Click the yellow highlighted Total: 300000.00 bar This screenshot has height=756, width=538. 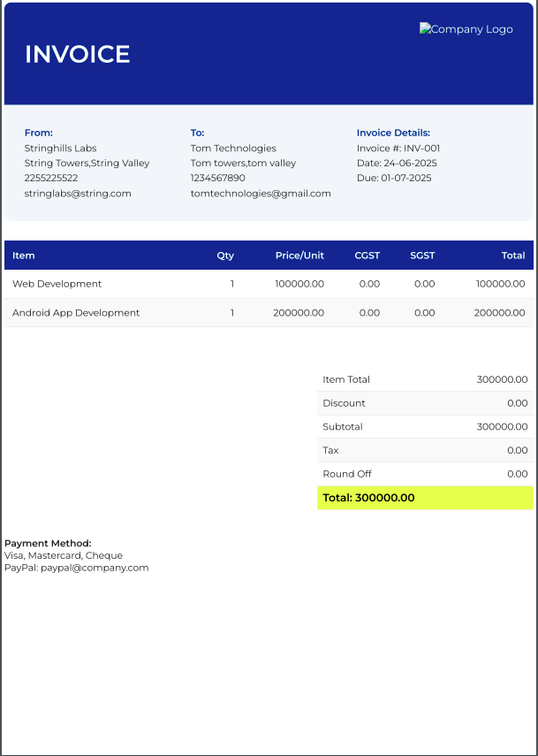point(425,498)
